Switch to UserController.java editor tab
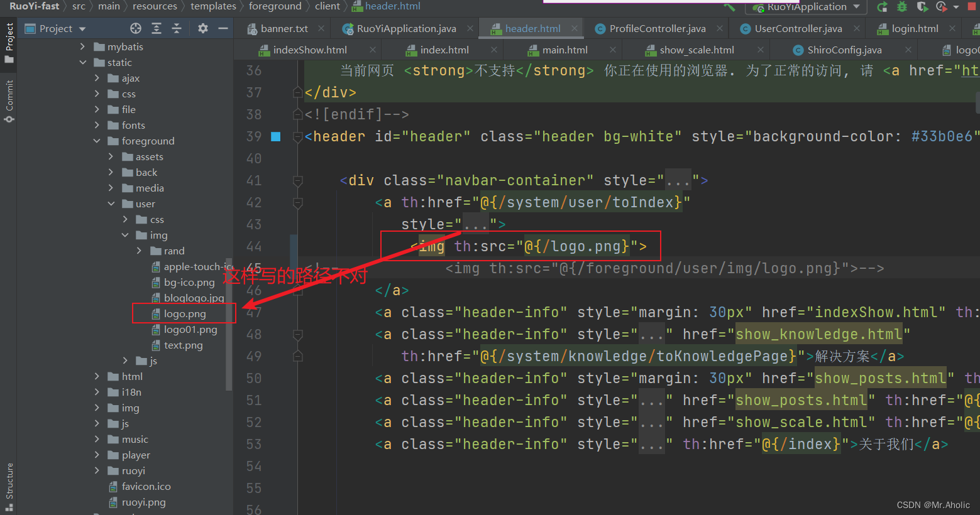The height and width of the screenshot is (515, 980). coord(798,28)
